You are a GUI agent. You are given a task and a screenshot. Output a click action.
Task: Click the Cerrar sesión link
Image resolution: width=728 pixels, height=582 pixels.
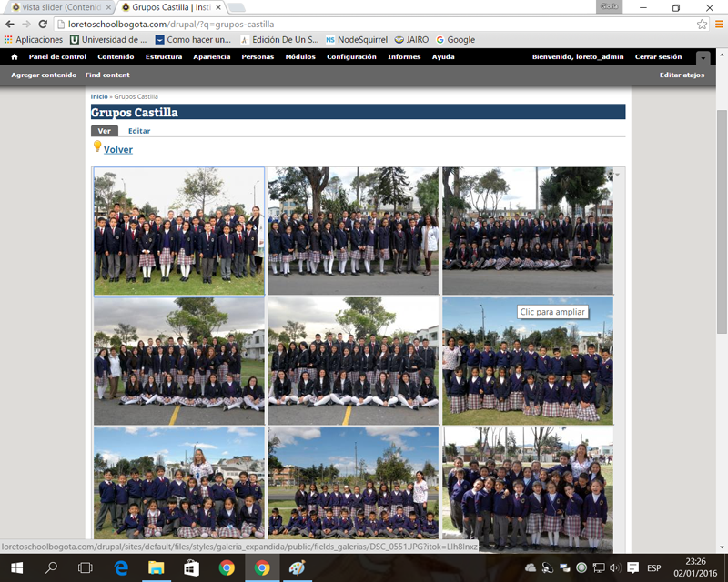click(x=658, y=56)
